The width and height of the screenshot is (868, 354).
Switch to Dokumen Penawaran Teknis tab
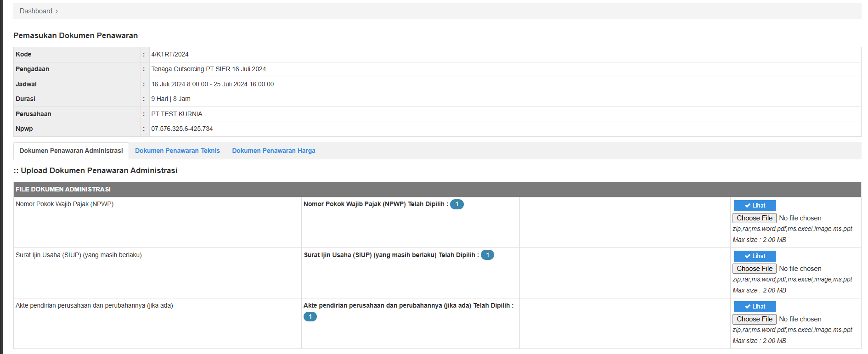[x=177, y=151]
